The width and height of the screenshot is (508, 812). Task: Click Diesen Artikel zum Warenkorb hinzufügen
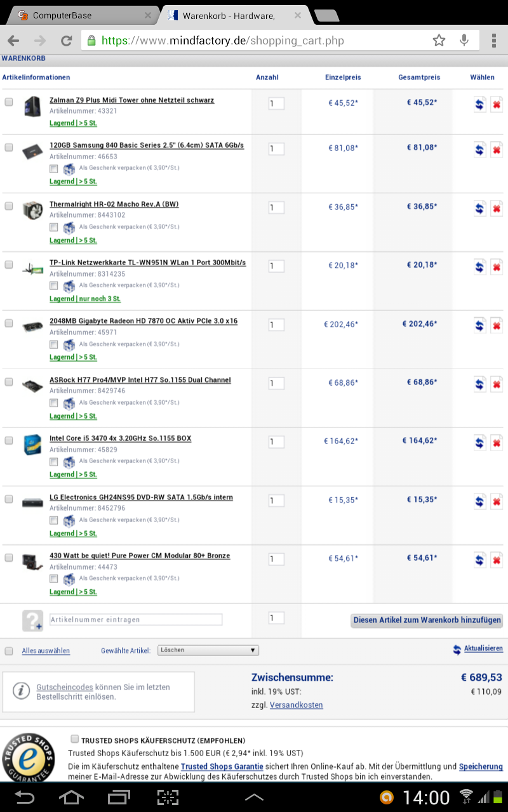[x=427, y=620]
